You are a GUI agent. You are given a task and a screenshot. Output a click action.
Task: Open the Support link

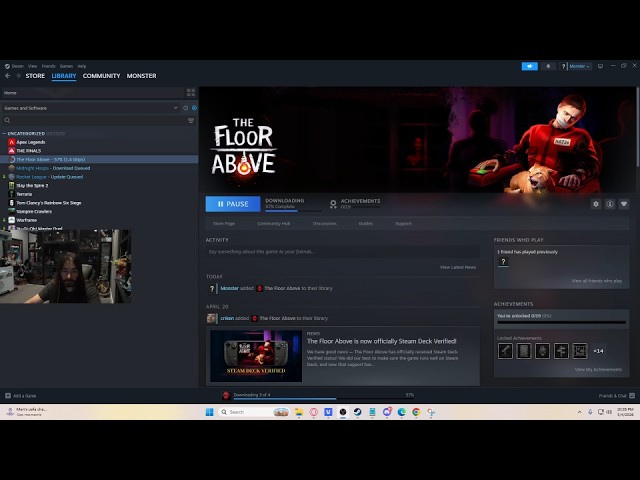[403, 224]
